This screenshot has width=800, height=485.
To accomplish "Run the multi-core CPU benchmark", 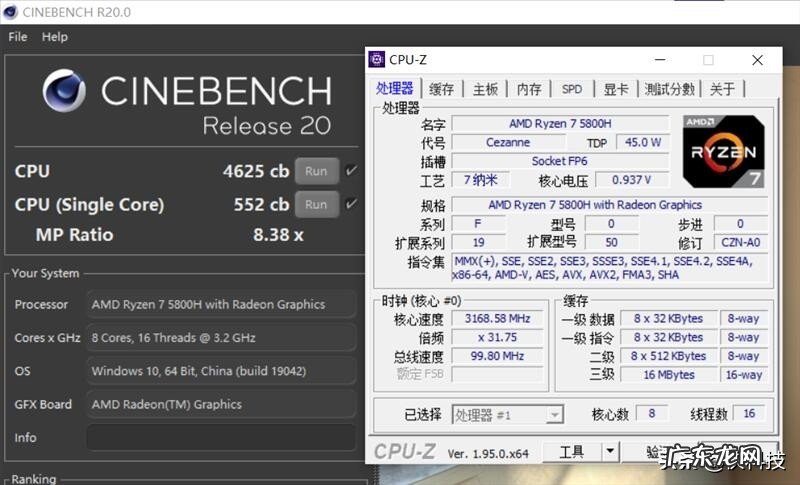I will (x=316, y=171).
